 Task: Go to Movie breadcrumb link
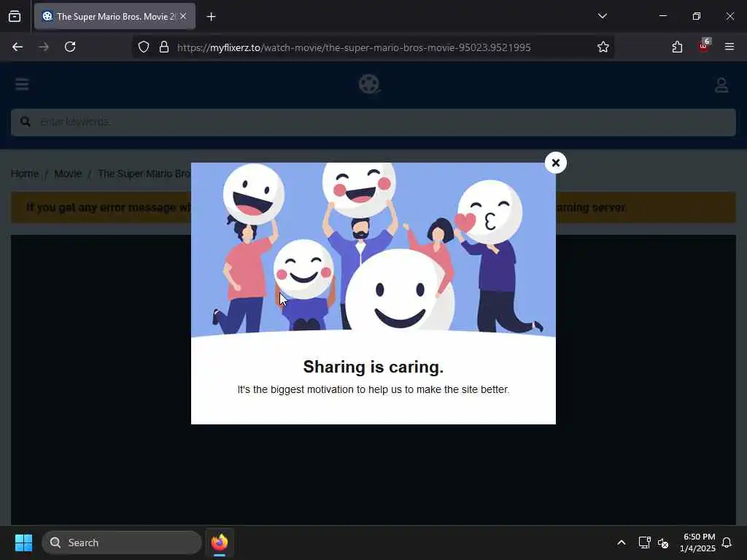(x=68, y=174)
